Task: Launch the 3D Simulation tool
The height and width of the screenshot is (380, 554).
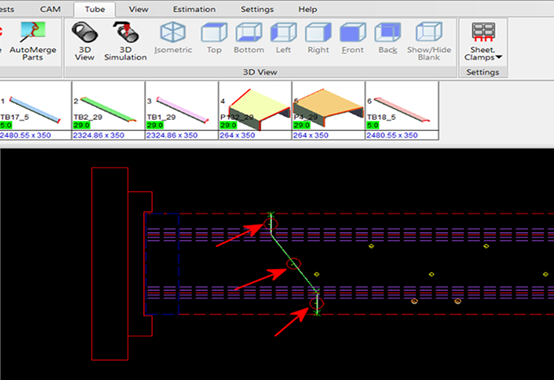Action: pos(125,41)
